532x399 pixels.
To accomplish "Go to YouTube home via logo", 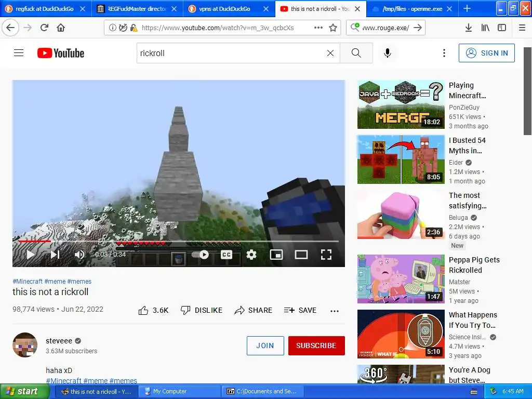I will tap(61, 53).
